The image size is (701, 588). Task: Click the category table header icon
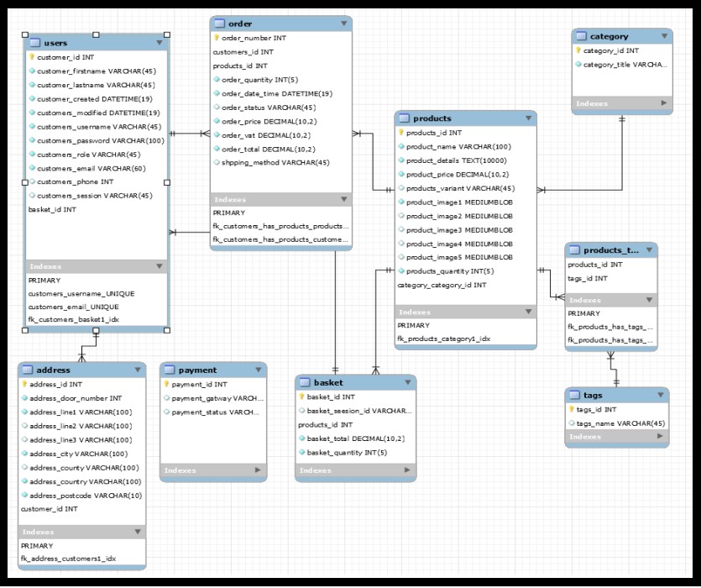(581, 36)
